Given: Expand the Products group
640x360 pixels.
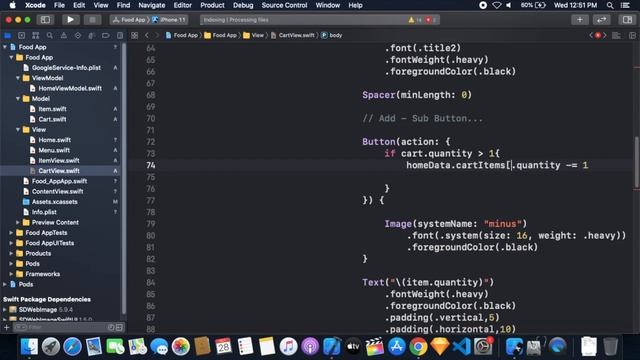Looking at the screenshot, I should click(11, 253).
